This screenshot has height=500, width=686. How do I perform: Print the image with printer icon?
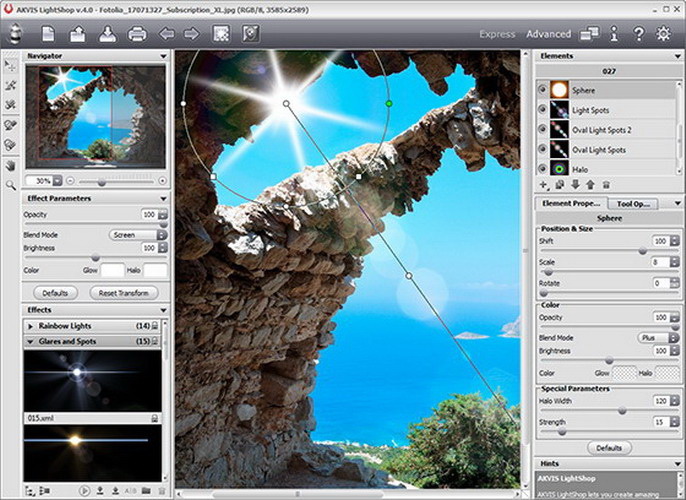pyautogui.click(x=137, y=34)
